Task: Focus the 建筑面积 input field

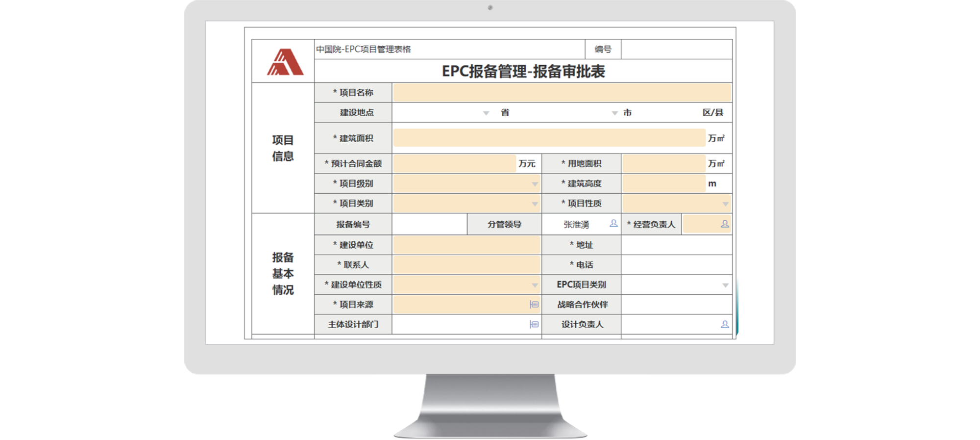Action: (x=549, y=138)
